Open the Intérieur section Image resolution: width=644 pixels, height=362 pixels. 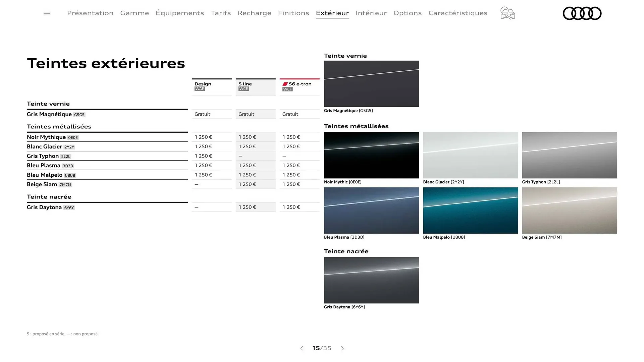coord(371,13)
